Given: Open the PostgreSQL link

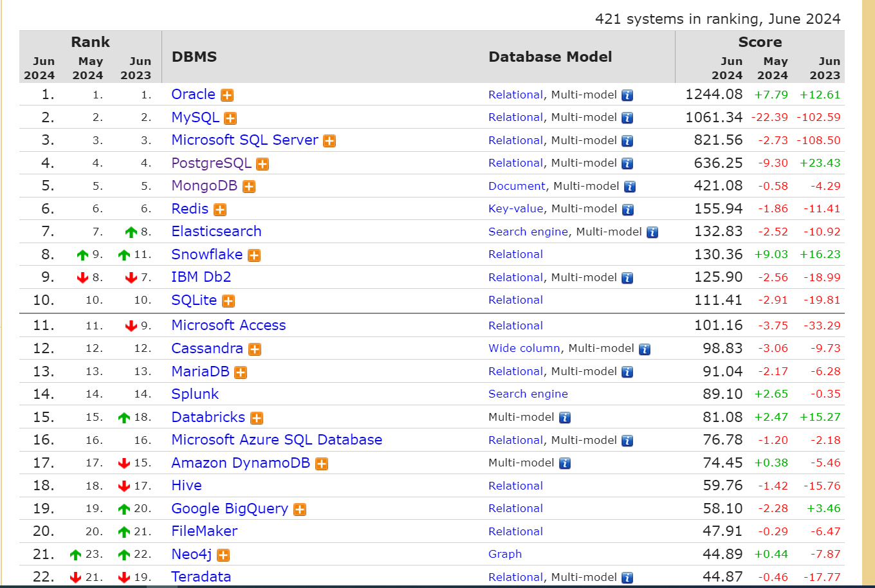Looking at the screenshot, I should tap(211, 163).
